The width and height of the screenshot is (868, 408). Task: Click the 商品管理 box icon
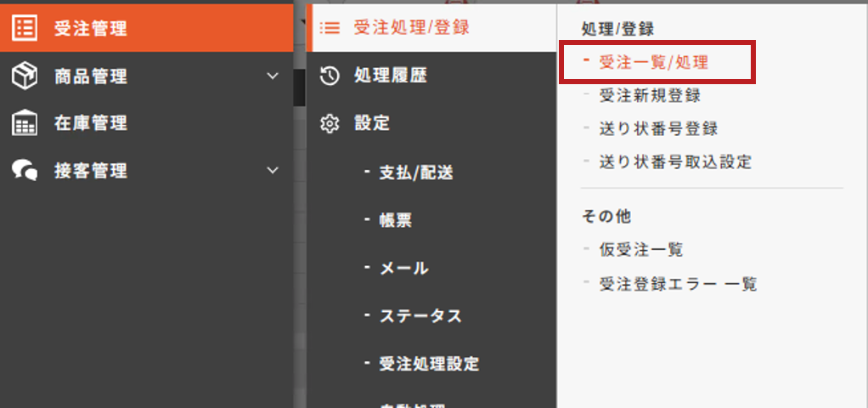pyautogui.click(x=25, y=76)
